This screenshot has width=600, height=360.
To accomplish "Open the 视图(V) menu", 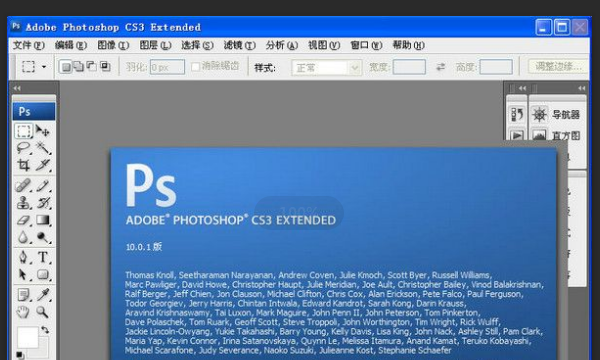I will pyautogui.click(x=324, y=45).
